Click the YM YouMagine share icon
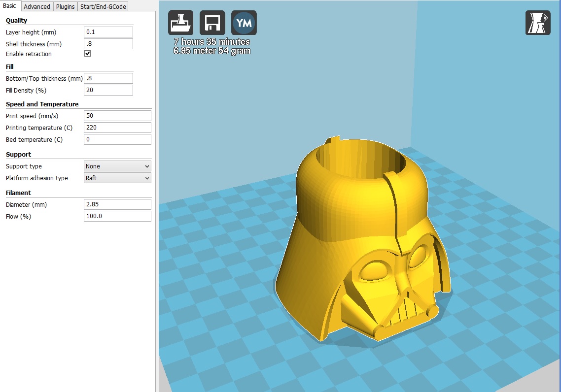Viewport: 561px width, 392px height. click(x=244, y=23)
